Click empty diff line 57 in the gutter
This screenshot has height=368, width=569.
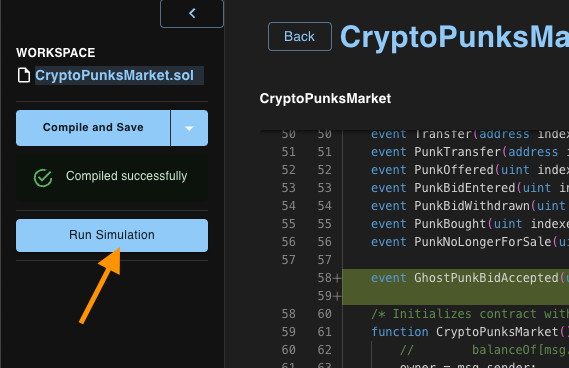pos(307,260)
